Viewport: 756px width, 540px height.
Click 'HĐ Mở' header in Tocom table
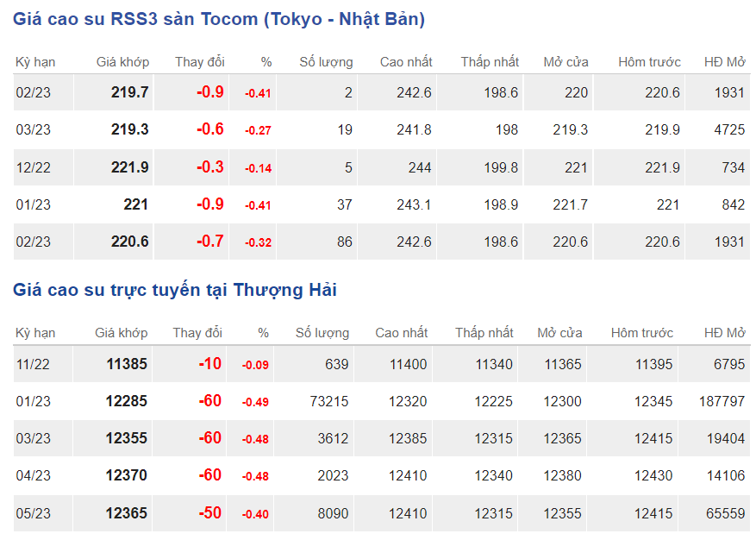pos(724,62)
